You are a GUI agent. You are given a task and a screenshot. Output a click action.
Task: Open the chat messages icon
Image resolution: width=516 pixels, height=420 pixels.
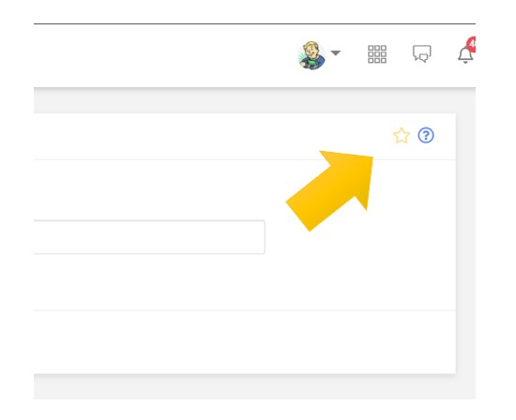pyautogui.click(x=422, y=53)
